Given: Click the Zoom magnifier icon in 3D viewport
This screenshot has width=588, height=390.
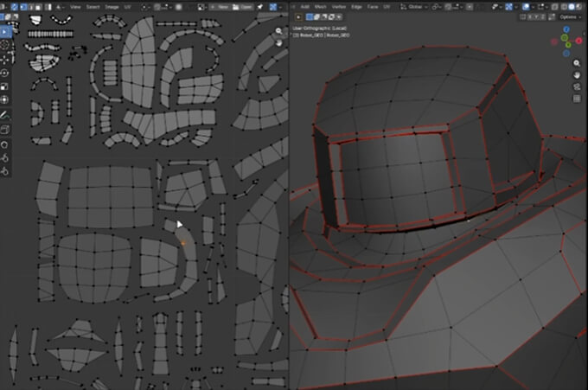Looking at the screenshot, I should 578,63.
